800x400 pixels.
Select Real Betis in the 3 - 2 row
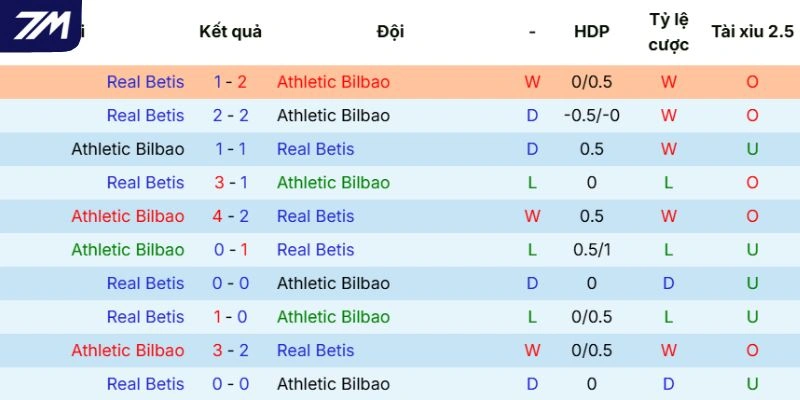pyautogui.click(x=315, y=350)
